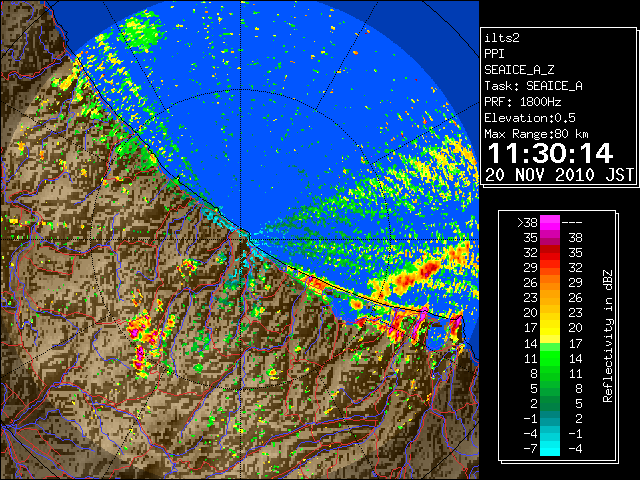Click the lower-bound 2 legend label
This screenshot has height=480, width=640.
[x=534, y=404]
